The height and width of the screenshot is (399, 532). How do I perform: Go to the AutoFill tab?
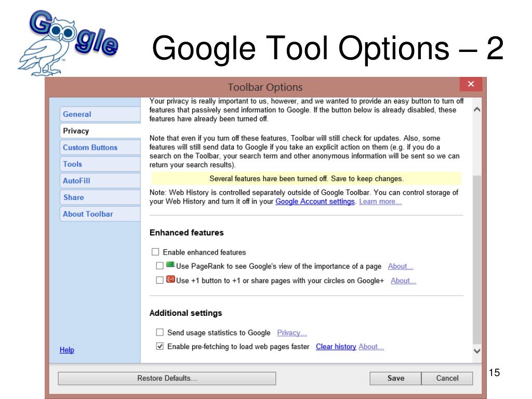(x=100, y=181)
